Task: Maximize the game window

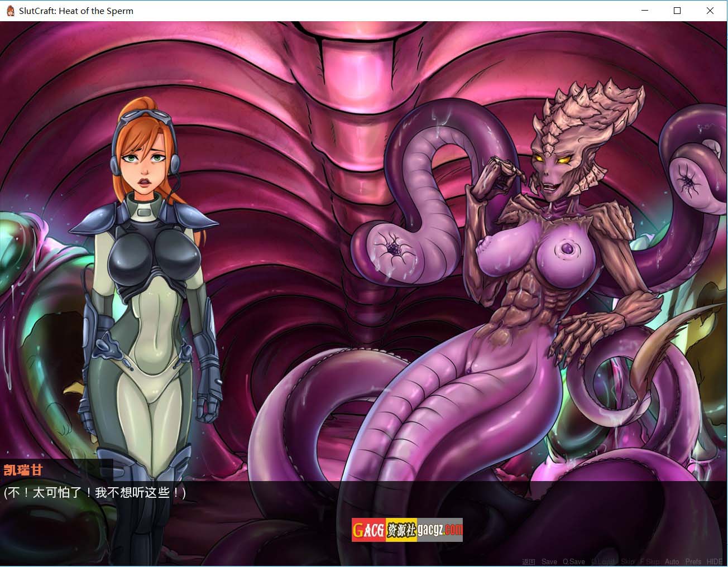Action: click(x=677, y=11)
